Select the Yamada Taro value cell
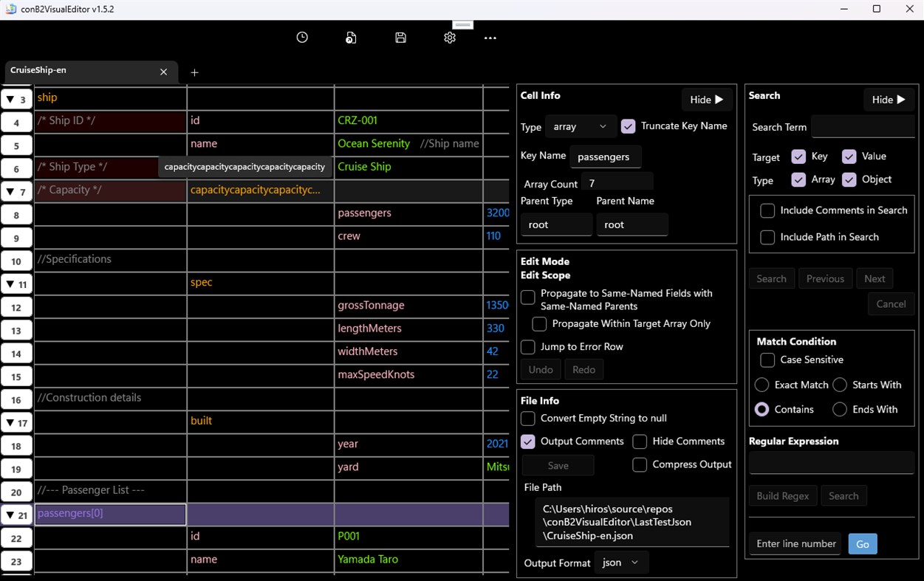 coord(408,560)
